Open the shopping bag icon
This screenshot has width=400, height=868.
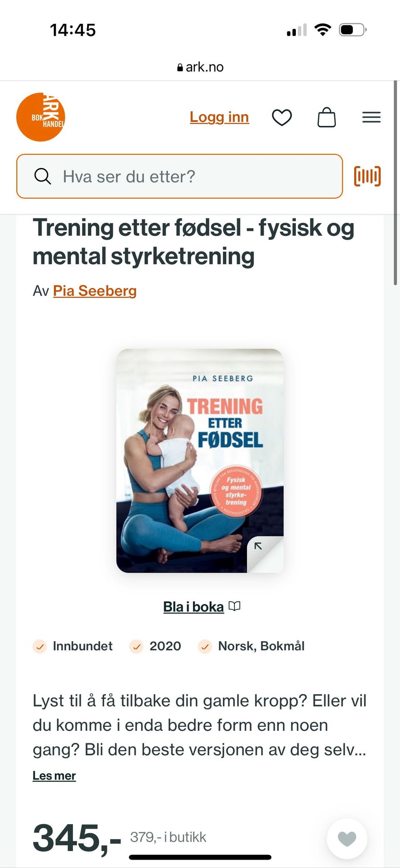[327, 117]
